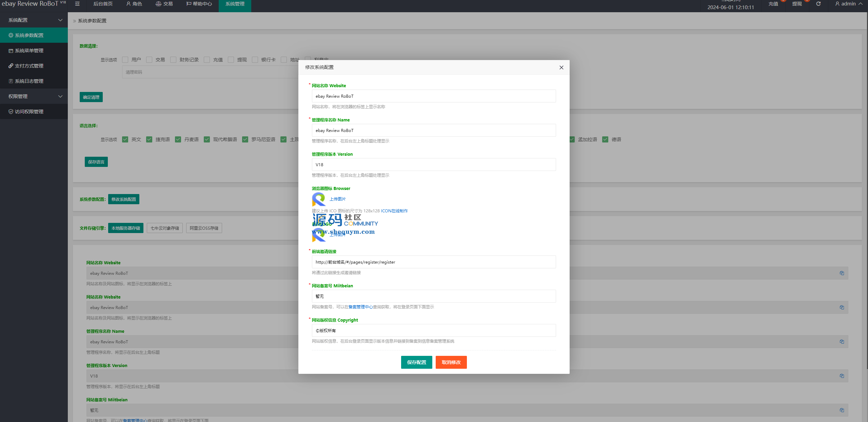Open the ICON在线制作 link
The width and height of the screenshot is (868, 422).
[394, 211]
